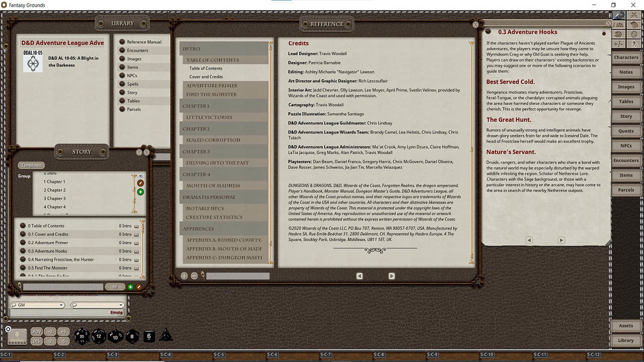Click the green add button in the Story footer
The height and width of the screenshot is (362, 644).
pos(130,287)
